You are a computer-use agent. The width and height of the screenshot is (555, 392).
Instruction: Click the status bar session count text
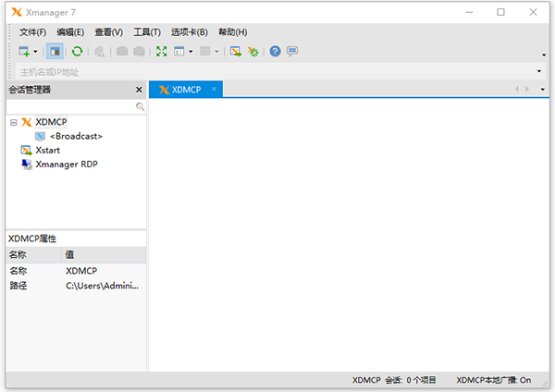pyautogui.click(x=394, y=380)
